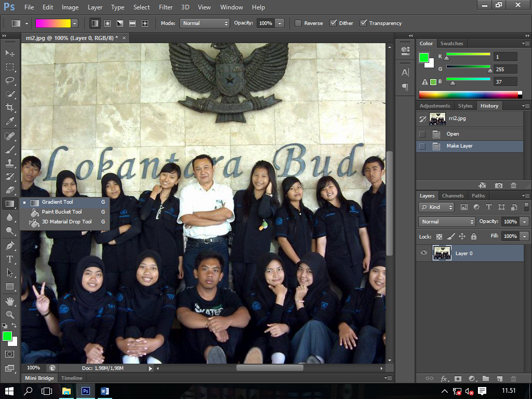Select the Rectangular Marquee tool
The image size is (532, 399).
(x=10, y=67)
